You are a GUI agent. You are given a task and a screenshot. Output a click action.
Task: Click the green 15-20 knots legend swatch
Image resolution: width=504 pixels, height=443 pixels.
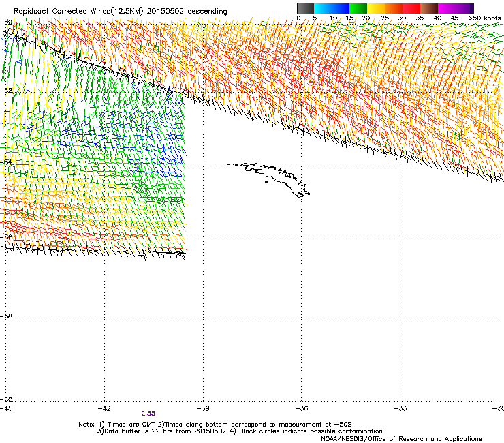coord(358,8)
